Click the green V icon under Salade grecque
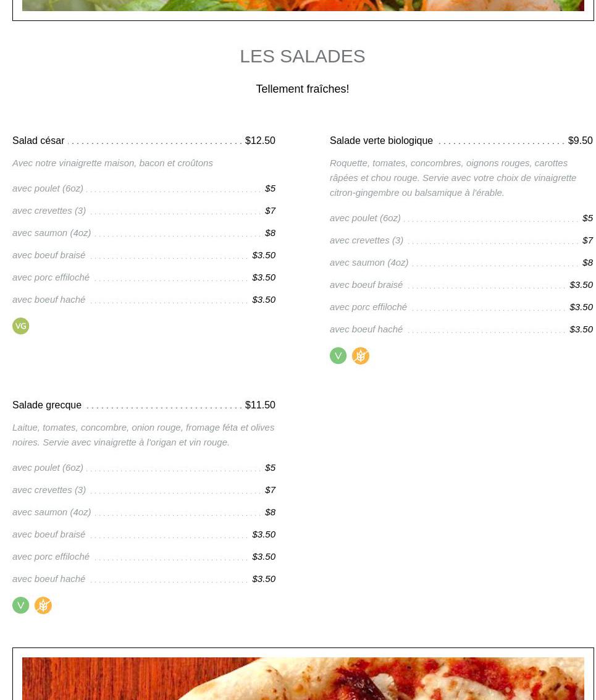This screenshot has width=596, height=700. (21, 605)
